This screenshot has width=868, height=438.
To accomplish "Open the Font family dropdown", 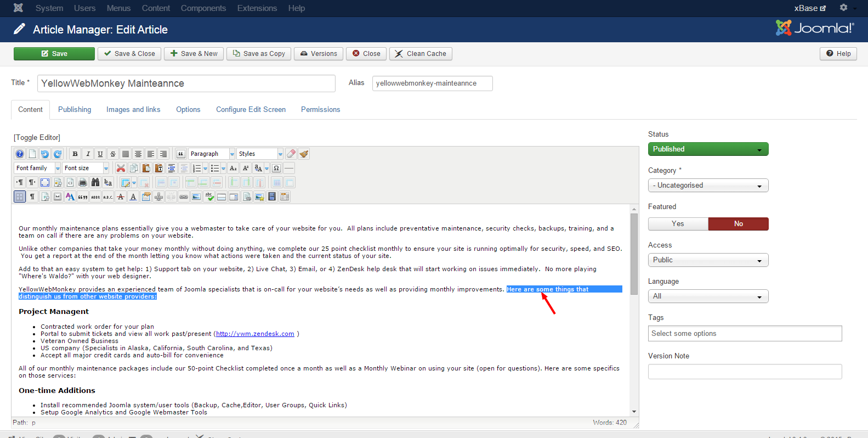I will tap(37, 168).
